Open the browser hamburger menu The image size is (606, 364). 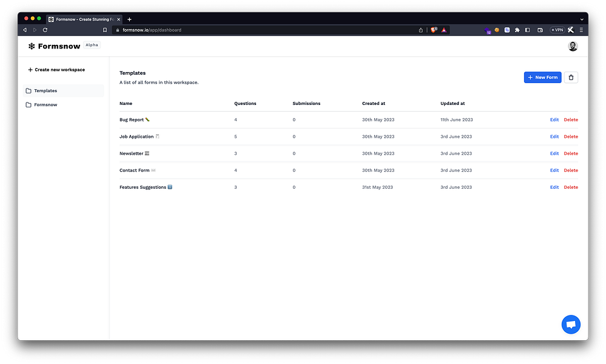pyautogui.click(x=581, y=30)
